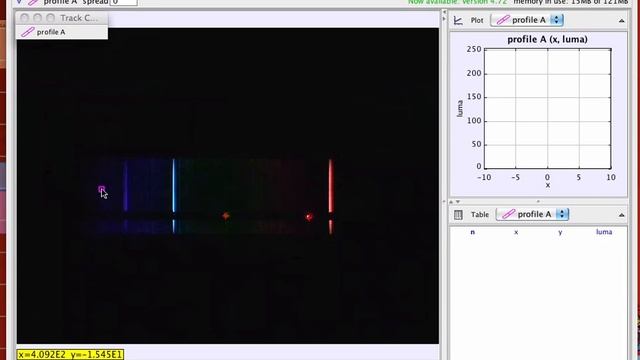Screen dimensions: 640x360
Task: Click the profile A pencil icon in toolbar
Action: pyautogui.click(x=33, y=2)
